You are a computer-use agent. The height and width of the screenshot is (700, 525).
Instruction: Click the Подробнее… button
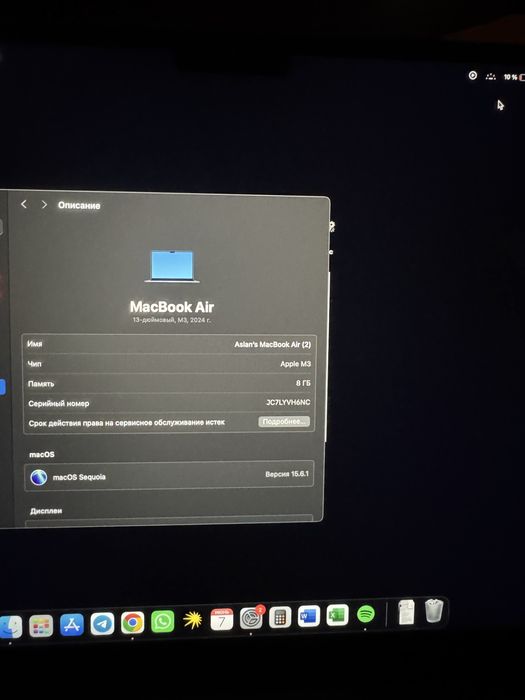284,421
